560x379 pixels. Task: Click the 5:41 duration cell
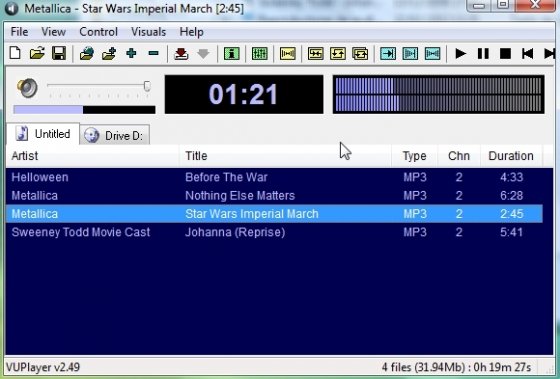pyautogui.click(x=511, y=232)
